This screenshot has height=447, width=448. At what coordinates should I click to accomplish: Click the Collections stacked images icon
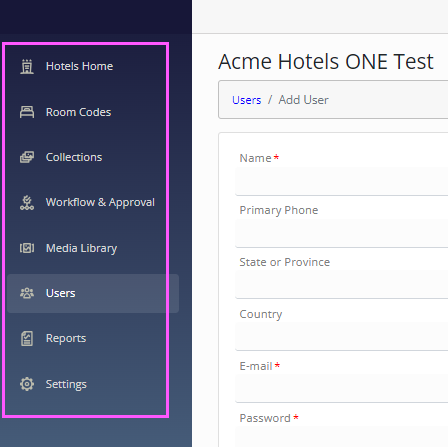(x=27, y=157)
